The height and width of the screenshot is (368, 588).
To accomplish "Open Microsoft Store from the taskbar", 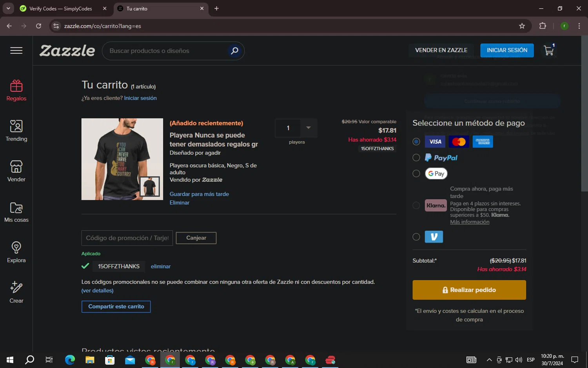I will 110,360.
